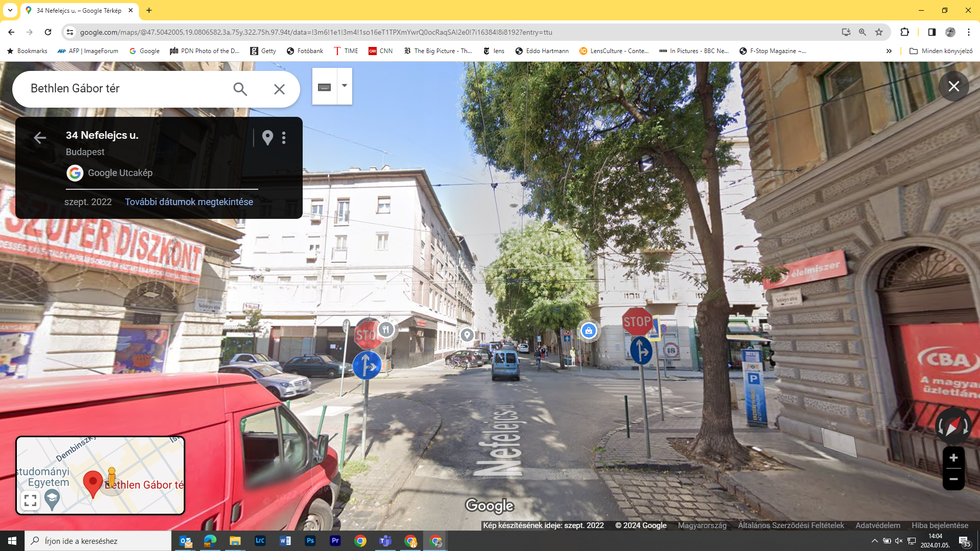Click További dátumok megtekintése link
The image size is (980, 551).
click(x=189, y=202)
